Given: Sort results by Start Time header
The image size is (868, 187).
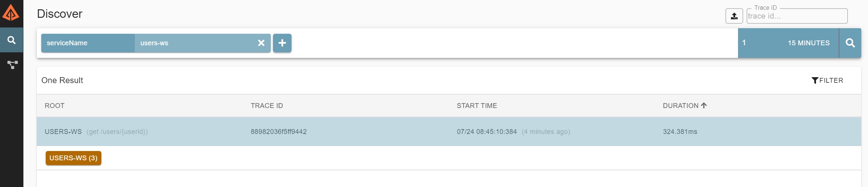Looking at the screenshot, I should [x=477, y=106].
